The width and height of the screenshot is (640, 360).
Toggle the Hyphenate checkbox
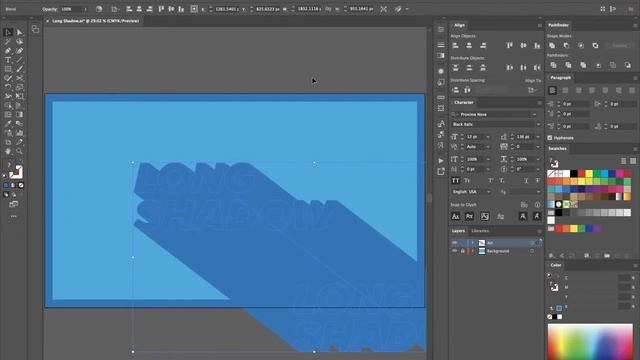coord(550,138)
